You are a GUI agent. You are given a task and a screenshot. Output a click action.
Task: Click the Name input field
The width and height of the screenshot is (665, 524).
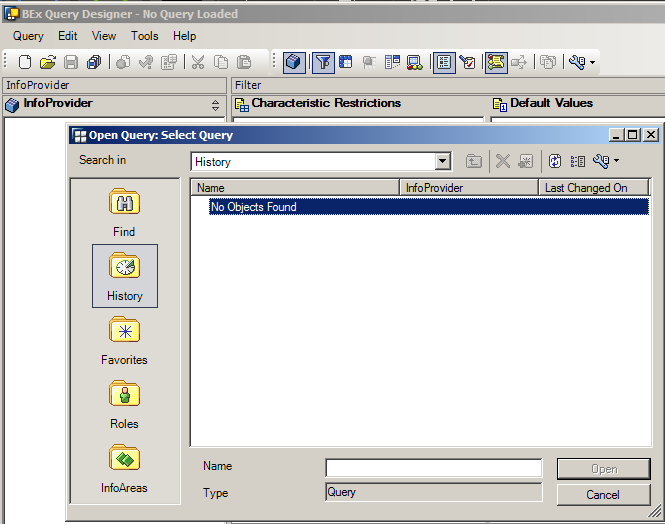point(433,468)
